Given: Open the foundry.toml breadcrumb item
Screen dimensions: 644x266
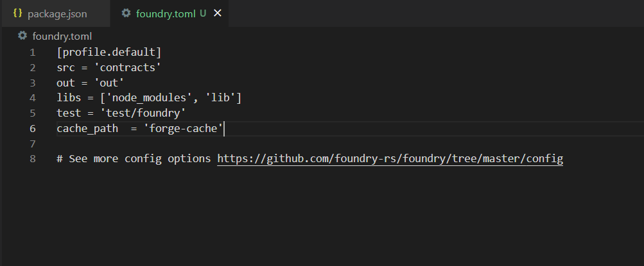Looking at the screenshot, I should (62, 36).
